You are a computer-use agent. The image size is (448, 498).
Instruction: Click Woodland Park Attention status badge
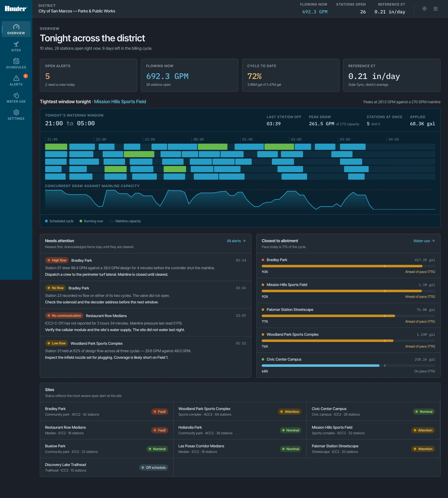tap(289, 411)
